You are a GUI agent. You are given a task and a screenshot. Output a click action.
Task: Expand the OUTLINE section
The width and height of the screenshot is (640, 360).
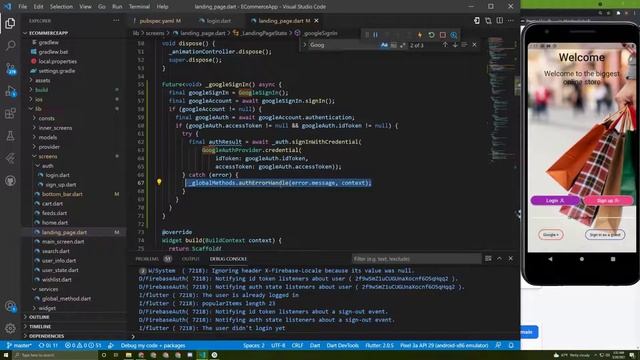click(x=39, y=317)
